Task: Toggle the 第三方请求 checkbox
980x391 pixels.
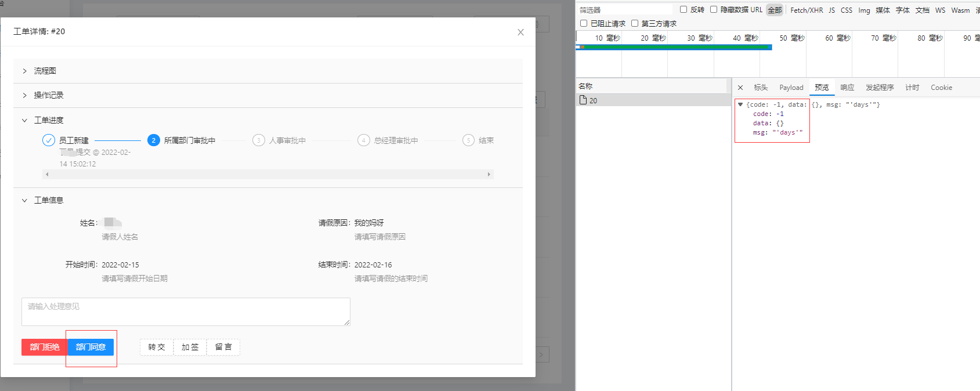Action: point(635,23)
